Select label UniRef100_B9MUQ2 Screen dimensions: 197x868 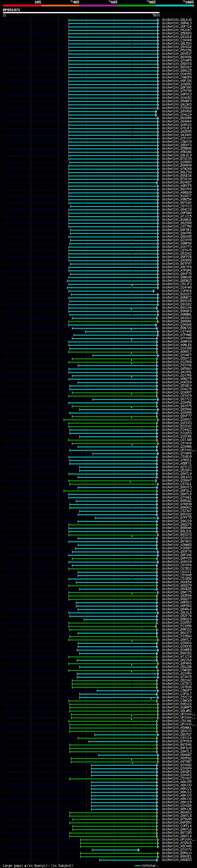177,501
